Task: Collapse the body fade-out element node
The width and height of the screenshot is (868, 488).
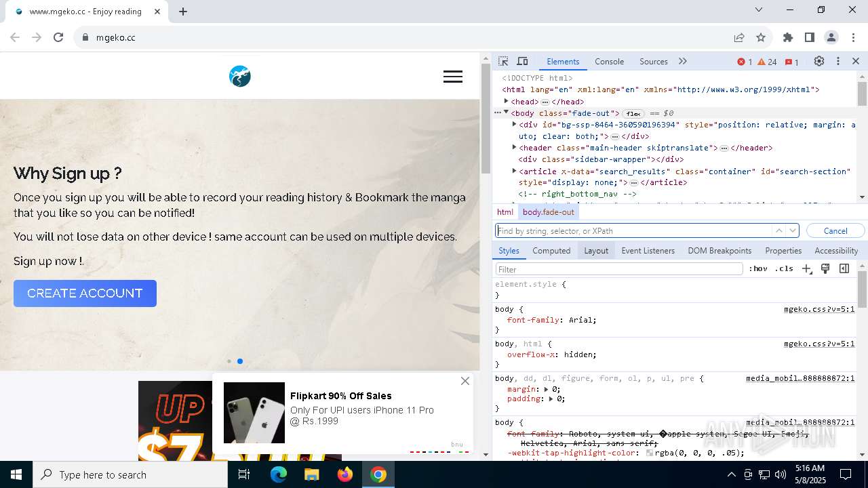Action: (506, 113)
